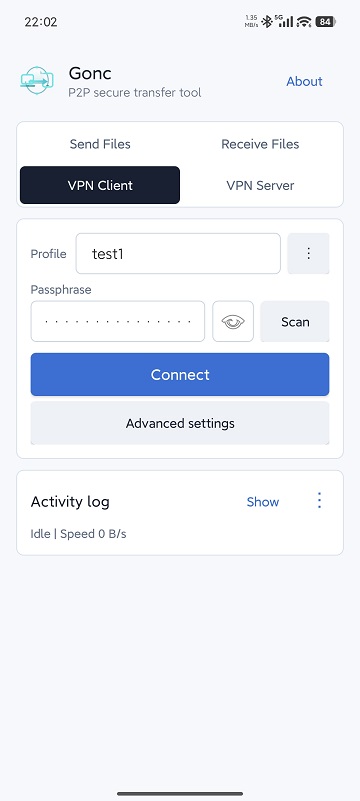Tap the network speed indicator in status bar

(251, 21)
